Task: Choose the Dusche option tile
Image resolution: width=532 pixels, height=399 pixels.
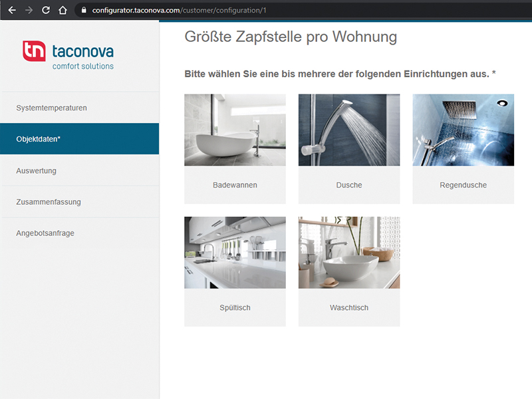Action: tap(349, 148)
